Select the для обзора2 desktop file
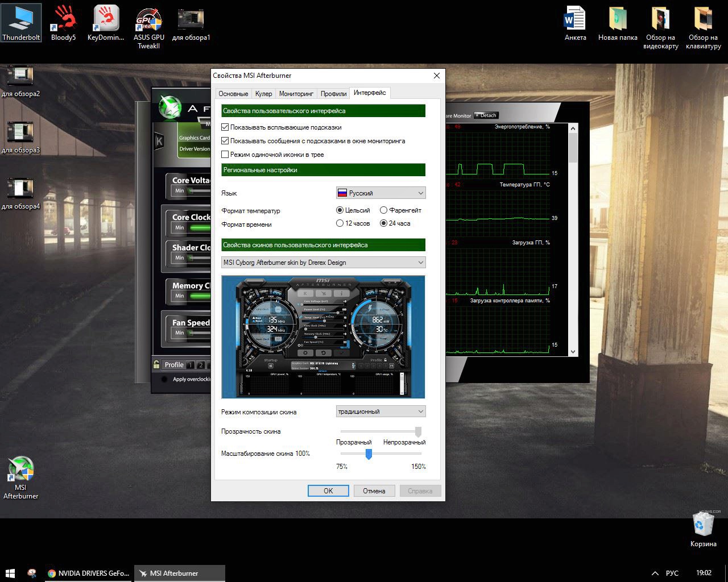The height and width of the screenshot is (582, 728). point(20,81)
